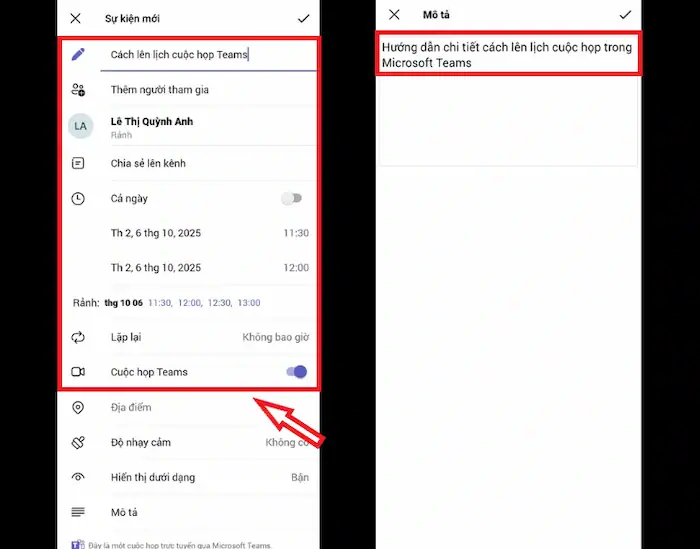
Task: Close the new event form with X
Action: (x=76, y=18)
